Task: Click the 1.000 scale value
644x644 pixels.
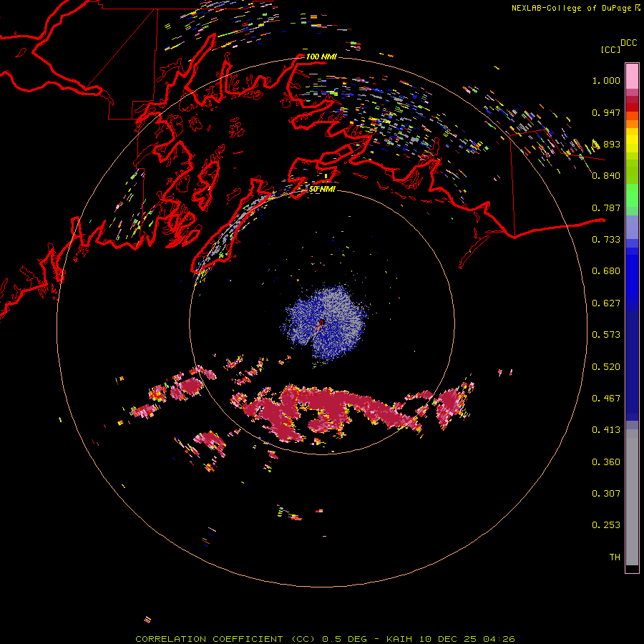Action: [606, 80]
